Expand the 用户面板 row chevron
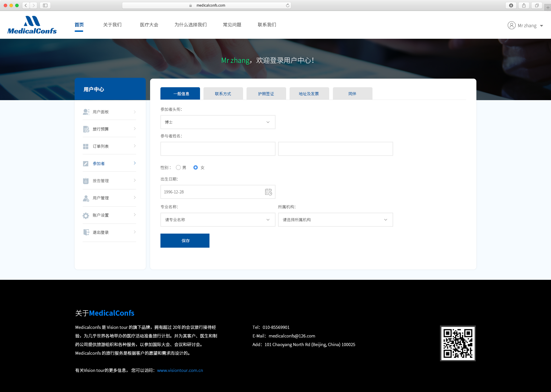This screenshot has height=392, width=551. pyautogui.click(x=135, y=112)
